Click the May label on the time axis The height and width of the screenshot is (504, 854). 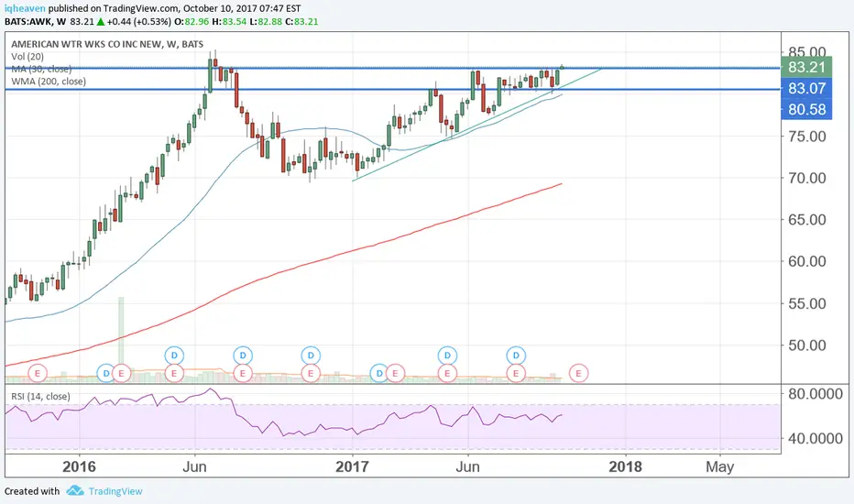pos(719,467)
